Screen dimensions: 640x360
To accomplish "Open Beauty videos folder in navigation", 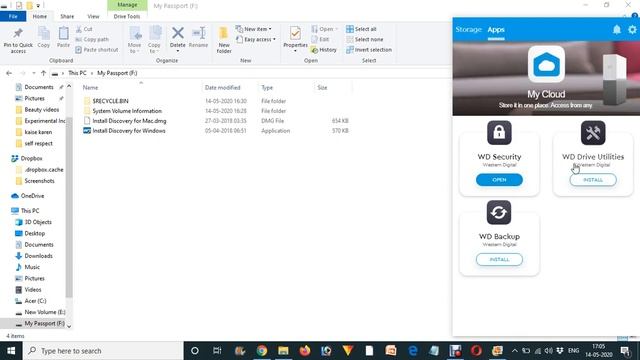I will pos(41,109).
